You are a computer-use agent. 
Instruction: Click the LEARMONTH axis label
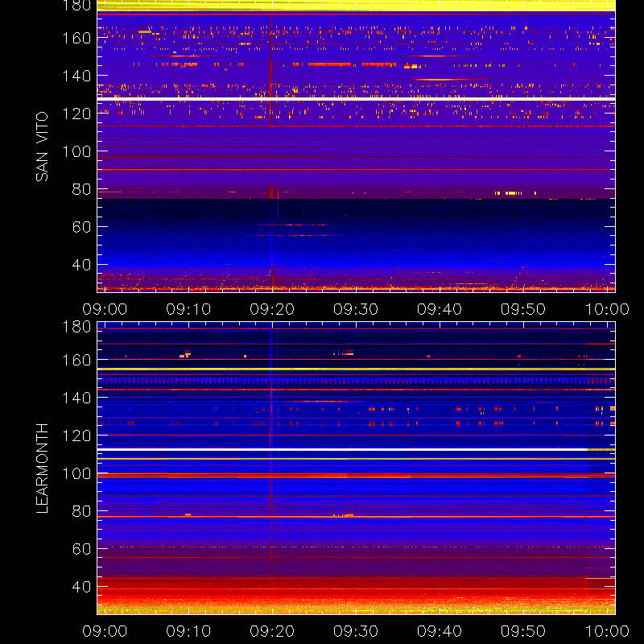click(x=42, y=469)
